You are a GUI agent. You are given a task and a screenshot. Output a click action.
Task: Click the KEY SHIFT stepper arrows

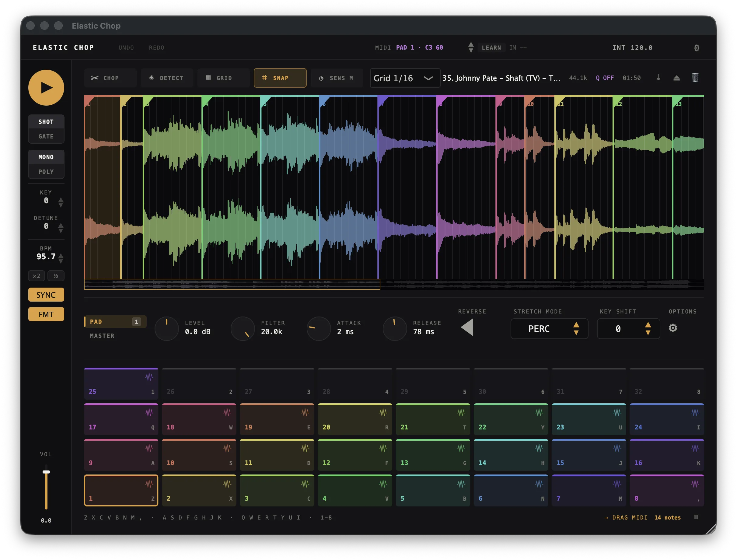click(x=648, y=329)
